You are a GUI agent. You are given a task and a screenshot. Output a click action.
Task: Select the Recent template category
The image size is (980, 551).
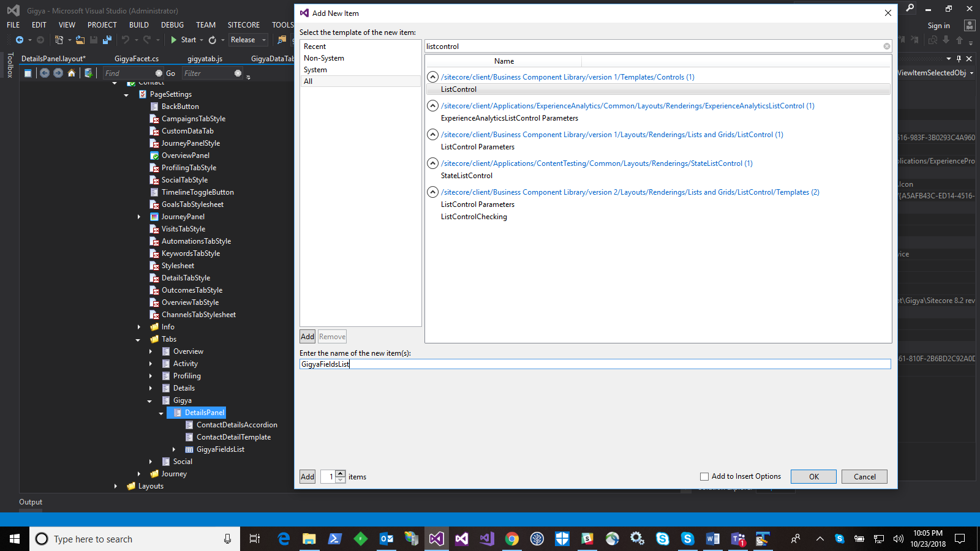pos(360,47)
